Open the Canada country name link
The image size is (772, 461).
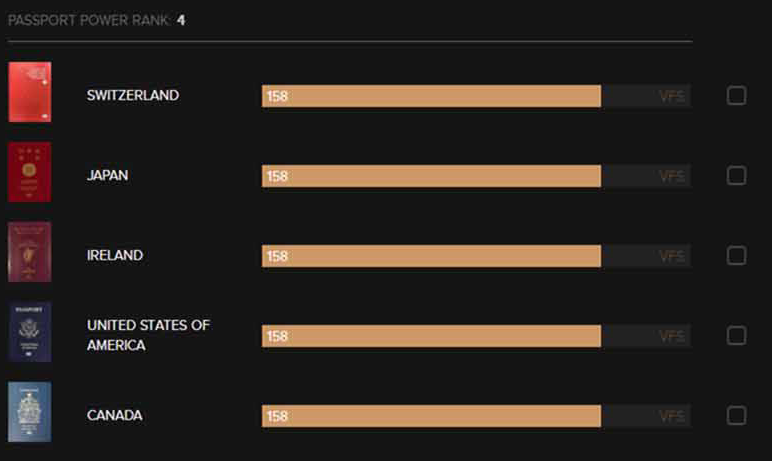click(x=115, y=415)
